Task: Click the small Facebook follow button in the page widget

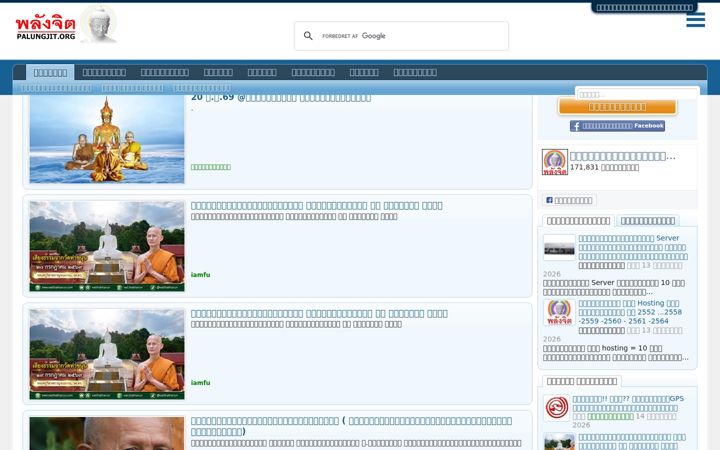Action: pos(568,200)
